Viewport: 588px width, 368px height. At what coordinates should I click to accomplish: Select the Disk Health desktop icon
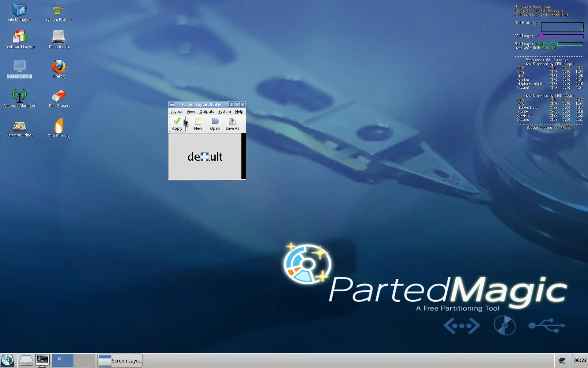tap(58, 39)
